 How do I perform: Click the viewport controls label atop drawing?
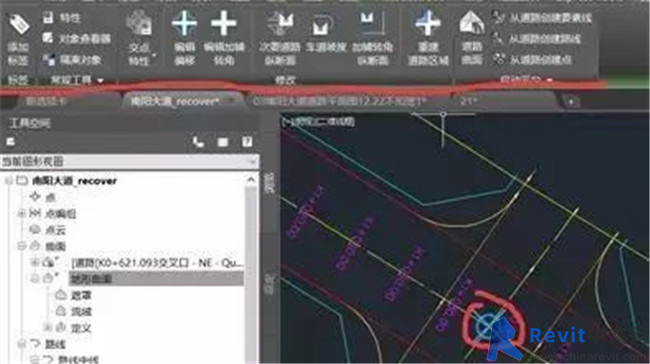pyautogui.click(x=318, y=122)
